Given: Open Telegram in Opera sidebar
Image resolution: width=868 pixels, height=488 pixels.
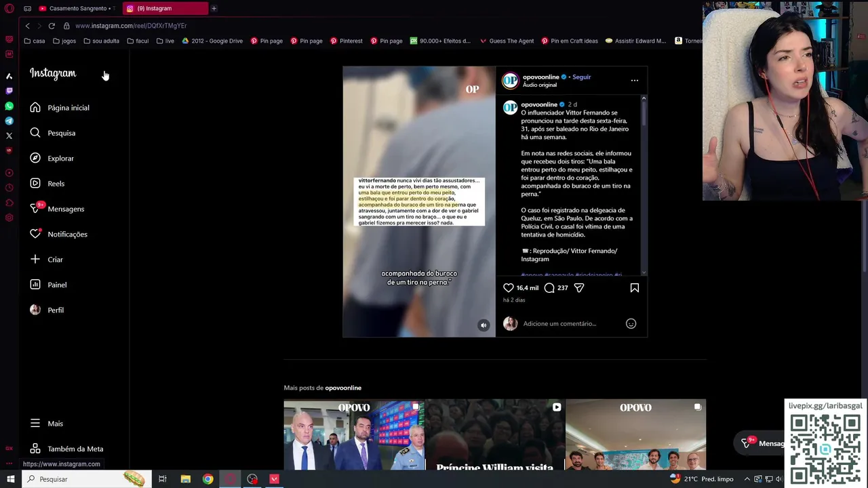Looking at the screenshot, I should 9,121.
